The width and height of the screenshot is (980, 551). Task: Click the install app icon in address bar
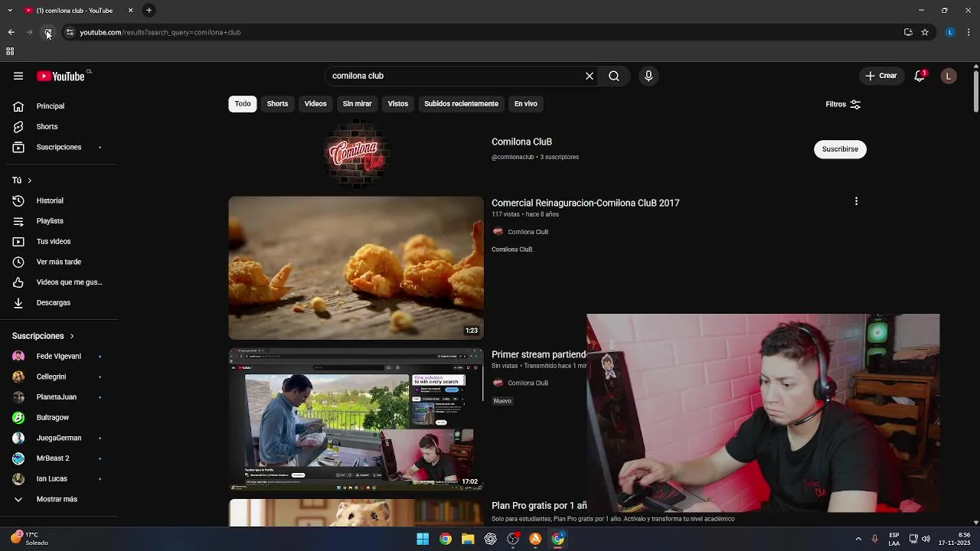(x=908, y=32)
